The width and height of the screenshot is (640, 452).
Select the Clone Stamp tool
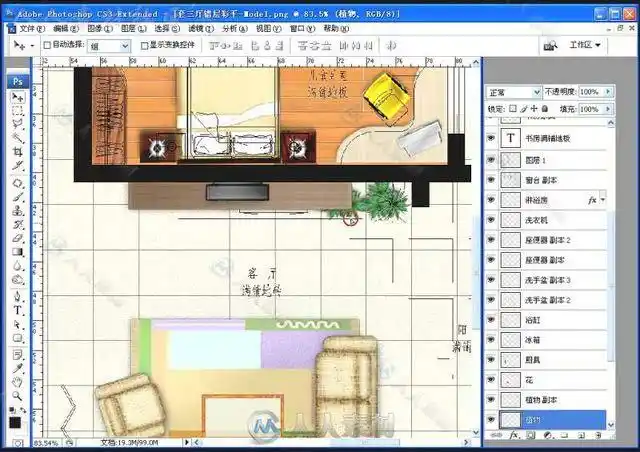click(x=17, y=210)
